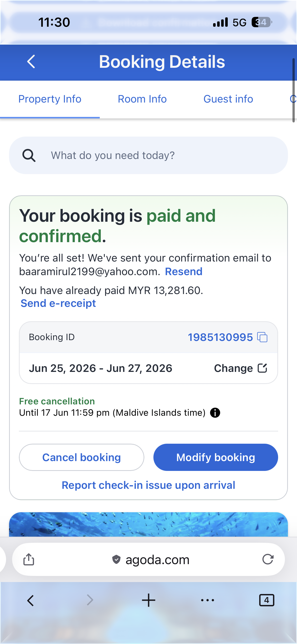297x644 pixels.
Task: Tap the back arrow in Booking Details header
Action: pos(31,62)
